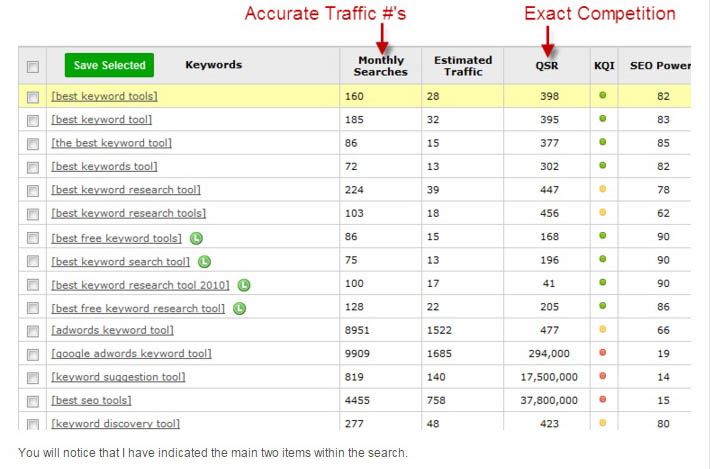Open the [best seo tools] link
The height and width of the screenshot is (469, 710).
tap(91, 400)
